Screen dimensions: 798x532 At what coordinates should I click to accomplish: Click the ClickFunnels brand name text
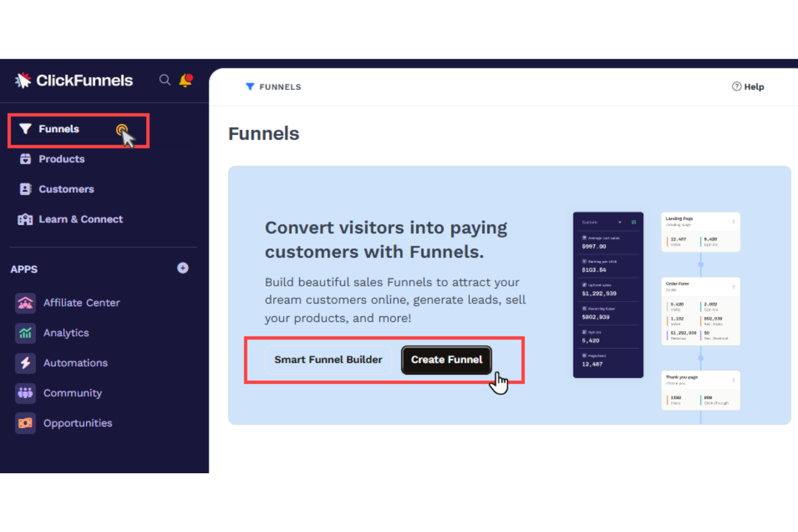(x=84, y=80)
